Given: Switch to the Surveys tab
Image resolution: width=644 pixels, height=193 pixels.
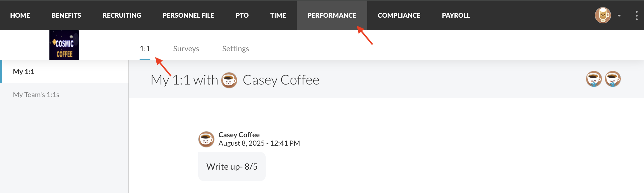Looking at the screenshot, I should (x=186, y=49).
